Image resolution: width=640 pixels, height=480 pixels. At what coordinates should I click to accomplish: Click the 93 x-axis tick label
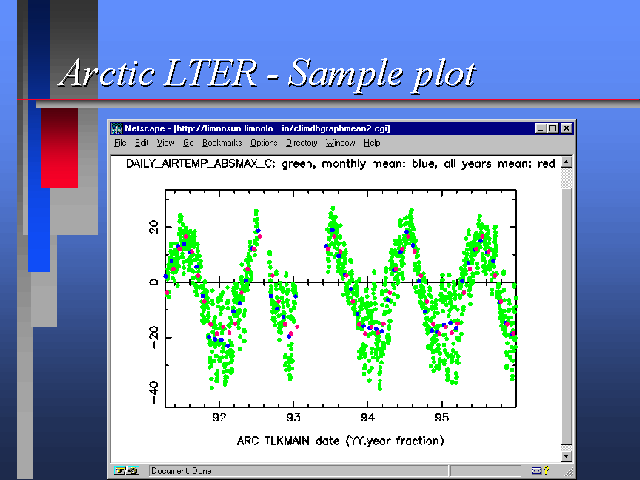[293, 417]
